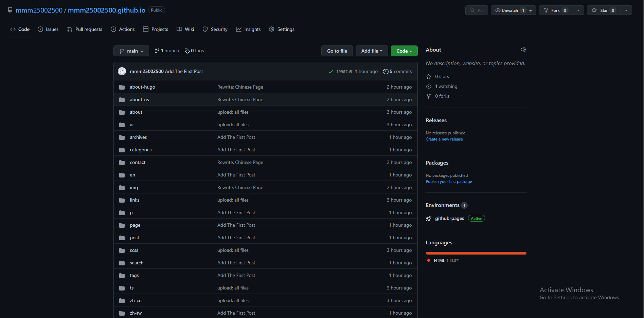
Task: Click the zh-cn folder icon
Action: click(x=122, y=301)
